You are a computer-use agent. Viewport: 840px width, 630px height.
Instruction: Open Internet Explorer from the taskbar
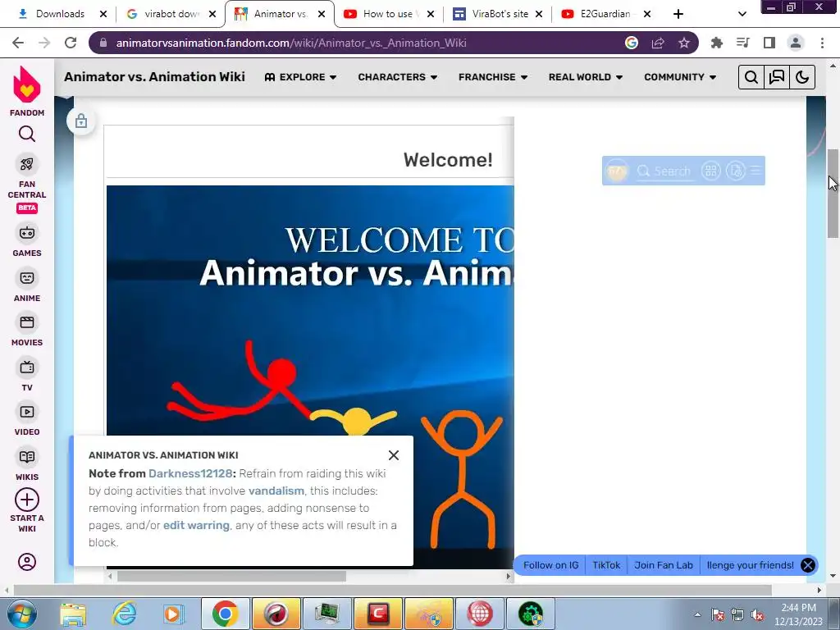coord(125,614)
